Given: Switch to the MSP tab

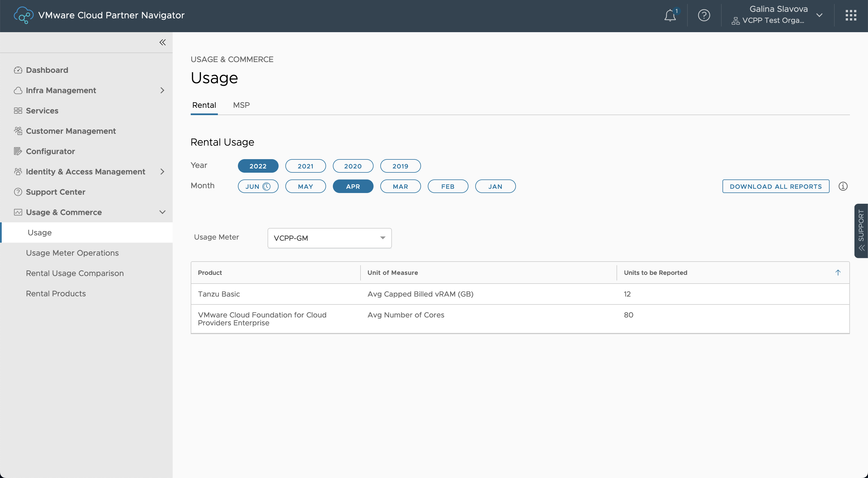Looking at the screenshot, I should point(241,105).
